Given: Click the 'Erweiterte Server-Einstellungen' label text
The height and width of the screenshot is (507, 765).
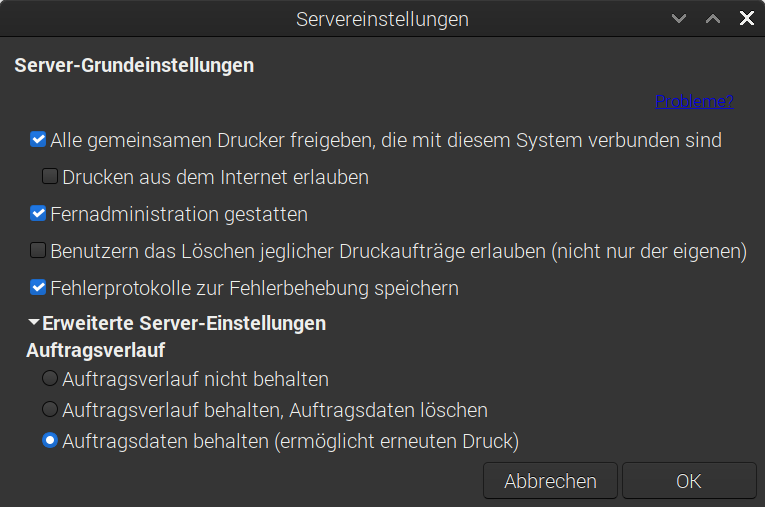Looking at the screenshot, I should pos(184,324).
